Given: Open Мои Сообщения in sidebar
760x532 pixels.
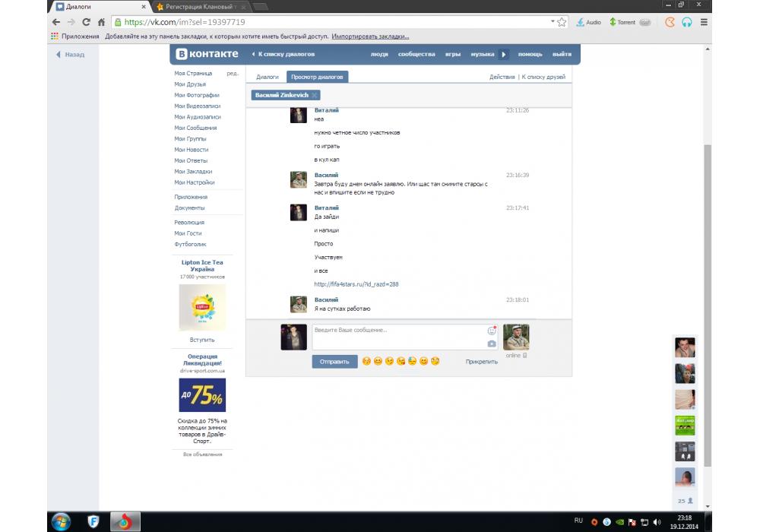Looking at the screenshot, I should pyautogui.click(x=195, y=128).
